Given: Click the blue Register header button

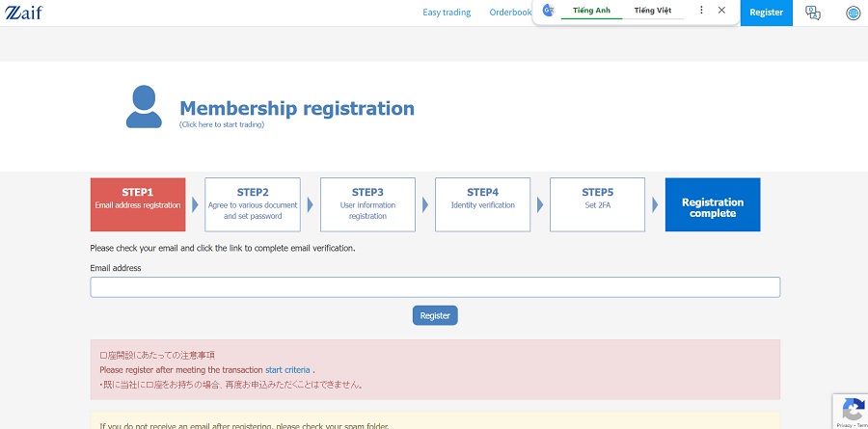Looking at the screenshot, I should coord(766,13).
